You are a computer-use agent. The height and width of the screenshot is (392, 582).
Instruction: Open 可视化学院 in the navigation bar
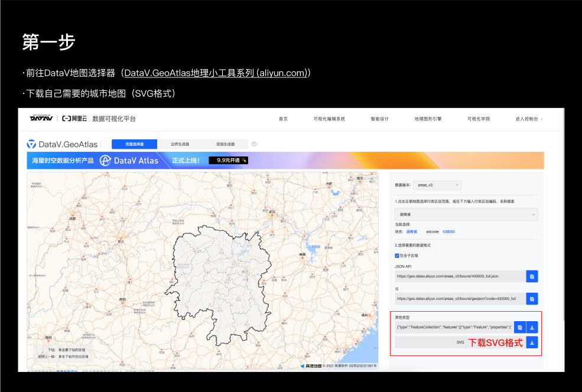[479, 119]
